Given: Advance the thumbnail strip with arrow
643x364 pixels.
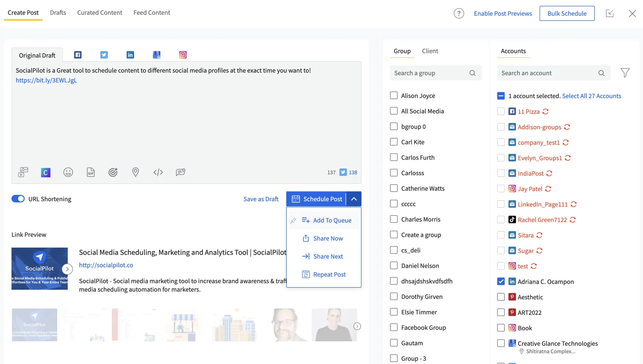Looking at the screenshot, I should tap(357, 326).
